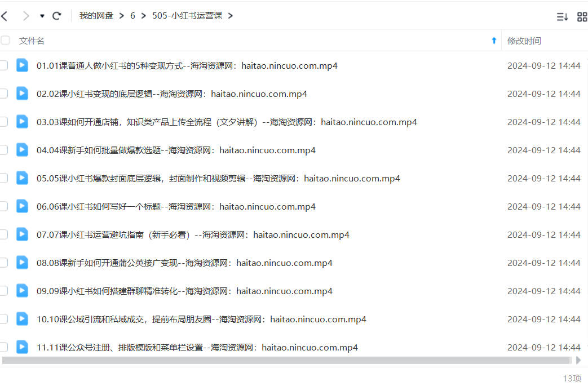Select file name 06.06课小红书如何写好一个标题
The height and width of the screenshot is (386, 588).
click(176, 206)
